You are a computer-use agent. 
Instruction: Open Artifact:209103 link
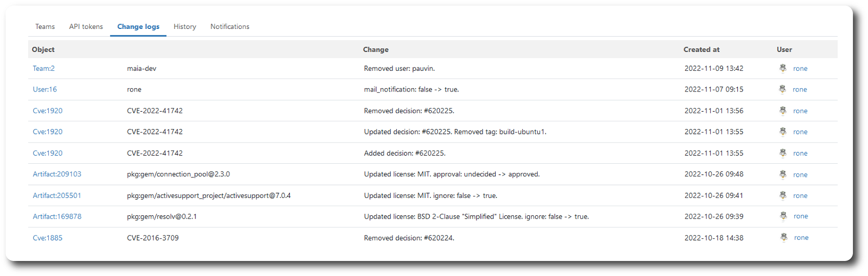pos(57,174)
